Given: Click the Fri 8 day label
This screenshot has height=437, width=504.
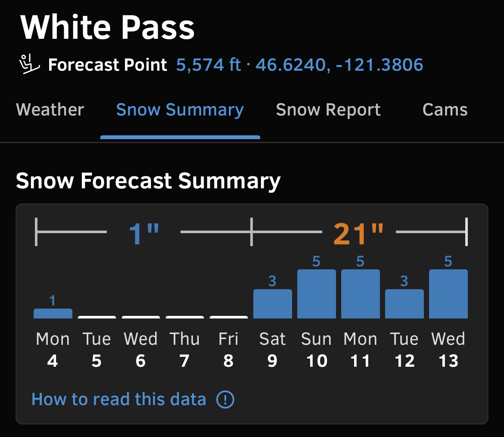Looking at the screenshot, I should point(229,350).
